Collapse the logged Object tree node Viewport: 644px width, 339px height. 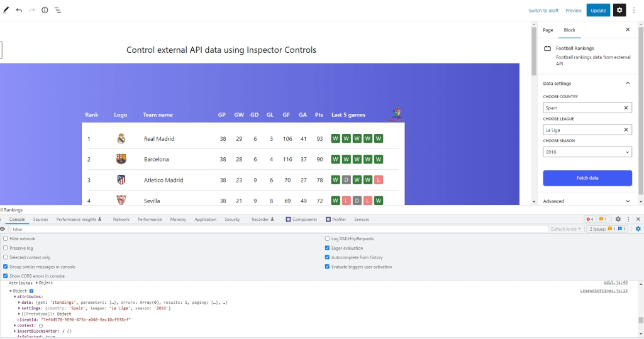[x=11, y=291]
